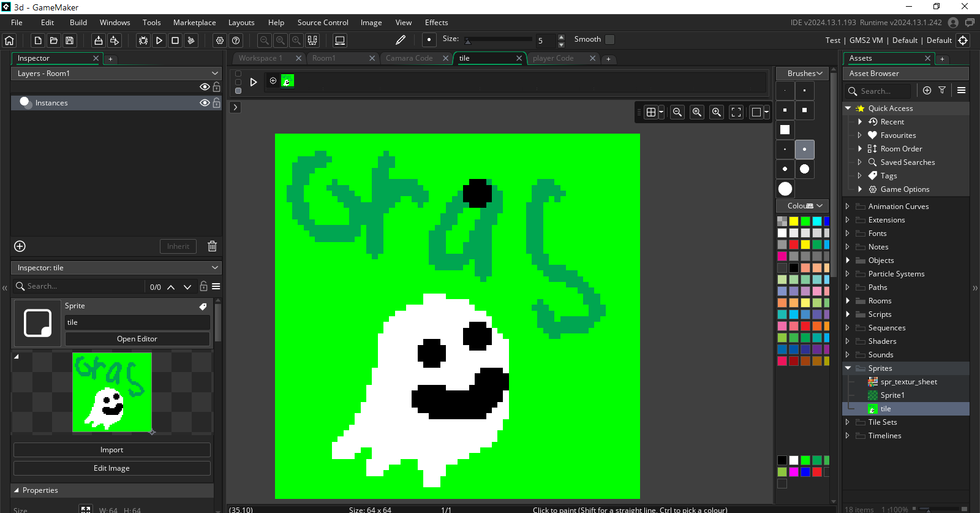The width and height of the screenshot is (980, 513).
Task: Open the Brushes dropdown panel header
Action: [802, 74]
